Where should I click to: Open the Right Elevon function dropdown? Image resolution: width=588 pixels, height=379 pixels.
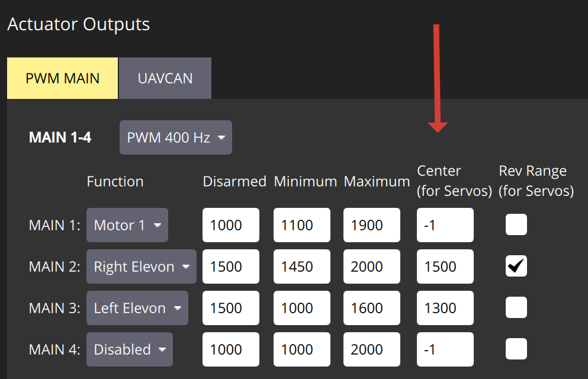(x=142, y=266)
